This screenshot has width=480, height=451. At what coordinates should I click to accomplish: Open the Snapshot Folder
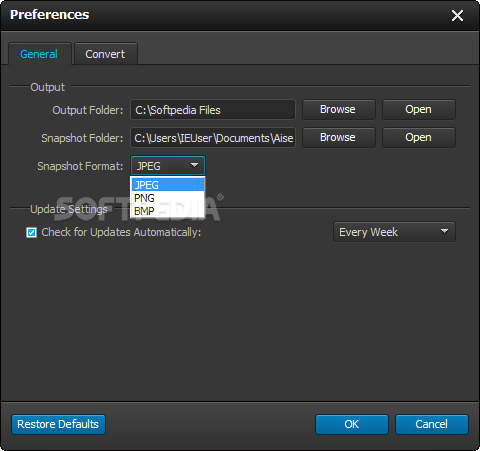419,138
